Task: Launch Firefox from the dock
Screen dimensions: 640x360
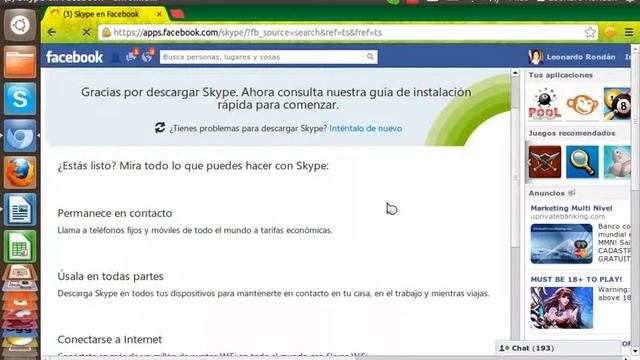Action: [x=20, y=173]
